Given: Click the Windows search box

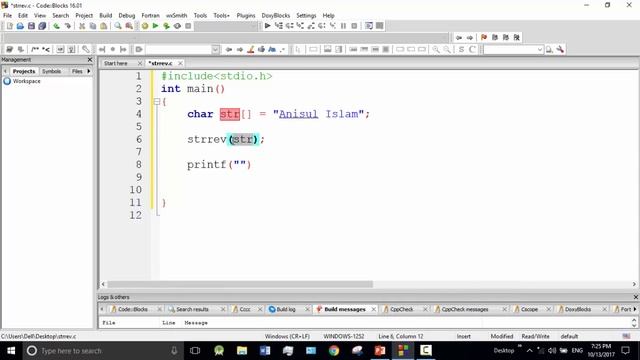Looking at the screenshot, I should [x=102, y=351].
